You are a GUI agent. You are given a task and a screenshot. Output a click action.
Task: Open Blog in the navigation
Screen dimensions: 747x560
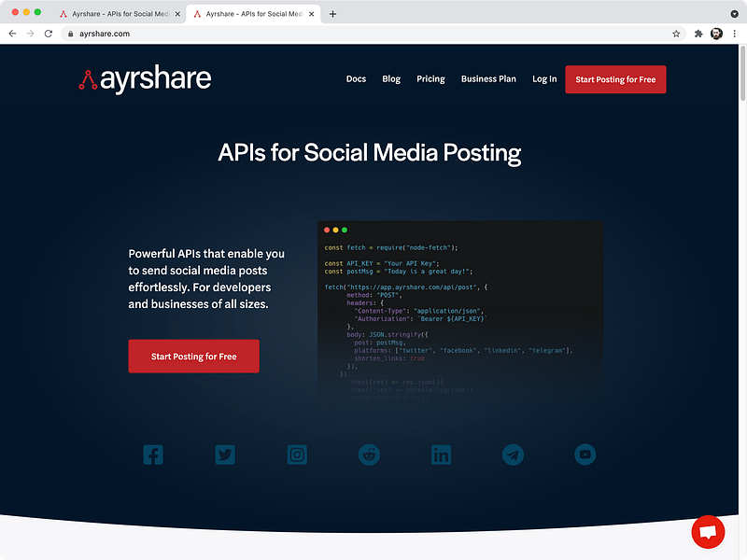pos(391,79)
